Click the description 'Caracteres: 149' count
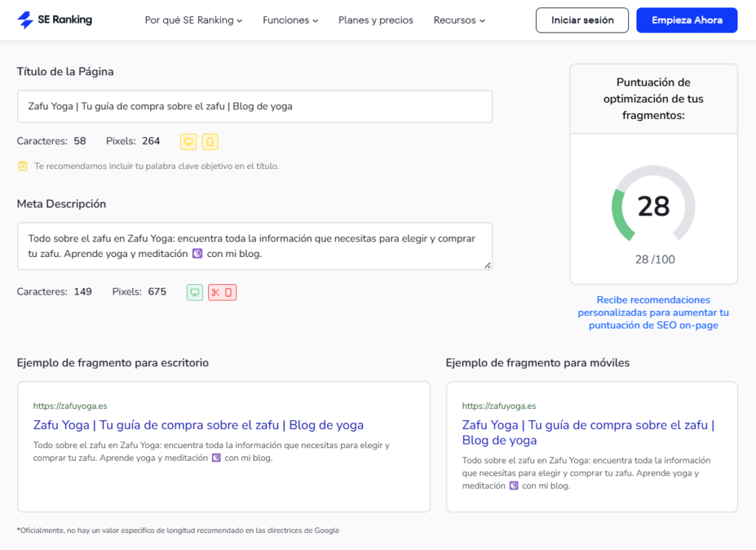This screenshot has width=756, height=550. pyautogui.click(x=55, y=292)
